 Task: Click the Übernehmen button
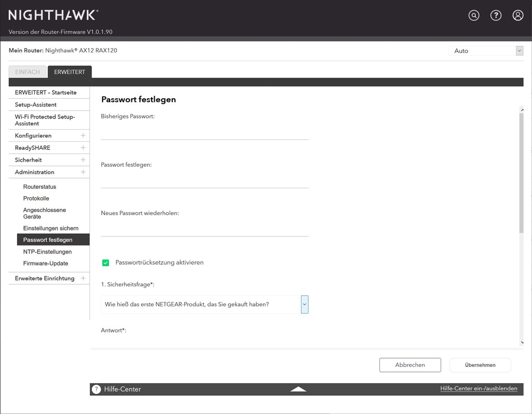coord(480,365)
